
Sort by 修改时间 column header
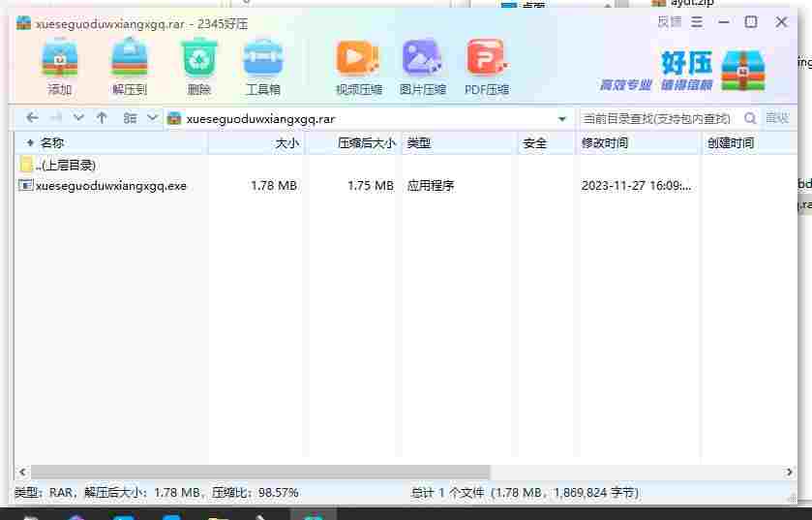pos(639,143)
